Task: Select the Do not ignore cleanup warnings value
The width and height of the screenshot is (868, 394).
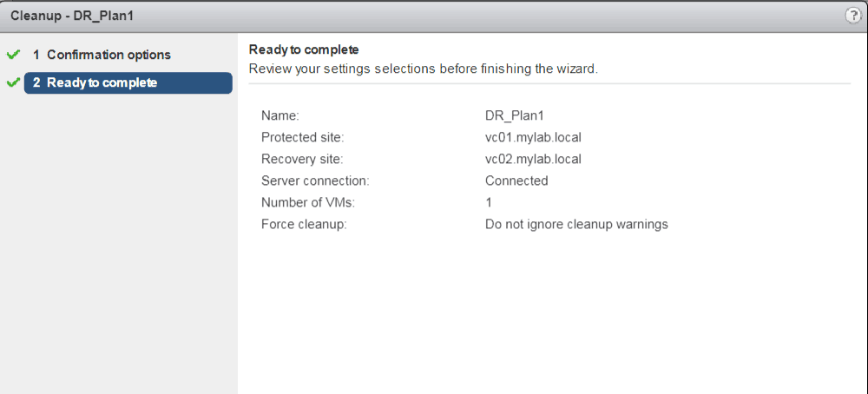Action: (x=576, y=225)
